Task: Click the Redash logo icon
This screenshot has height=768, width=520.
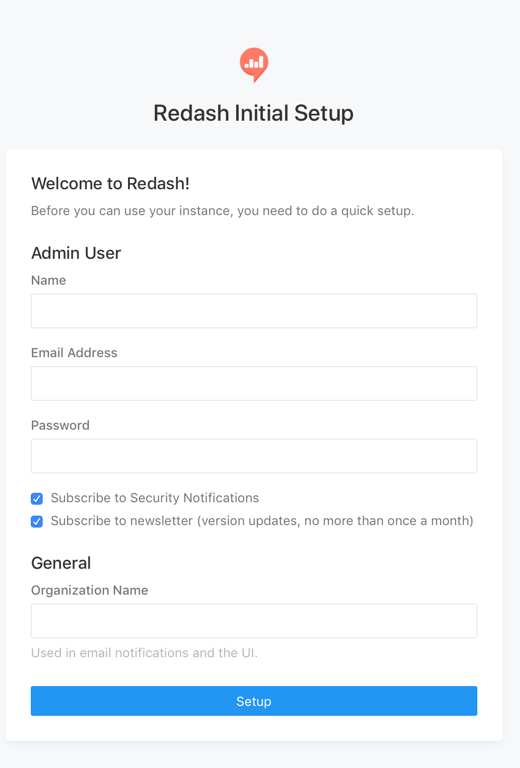Action: pyautogui.click(x=254, y=65)
